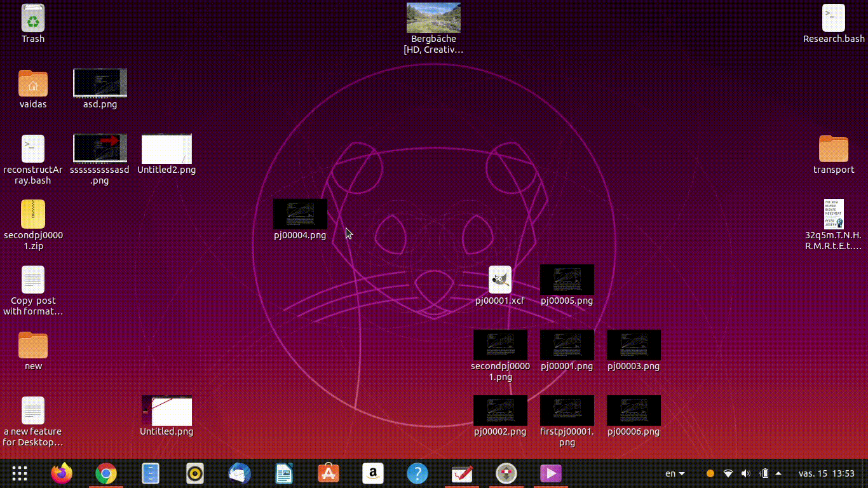Screen dimensions: 868x488
Task: Open the Show Applications grid
Action: click(20, 473)
